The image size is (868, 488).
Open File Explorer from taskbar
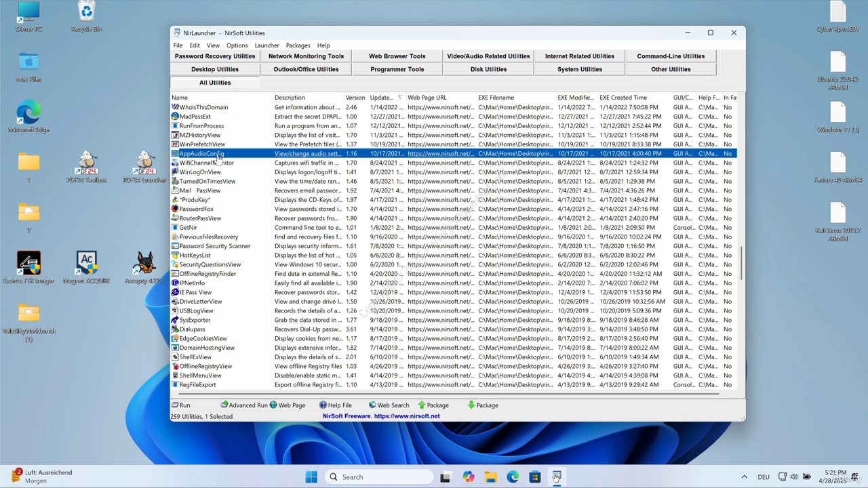[490, 477]
